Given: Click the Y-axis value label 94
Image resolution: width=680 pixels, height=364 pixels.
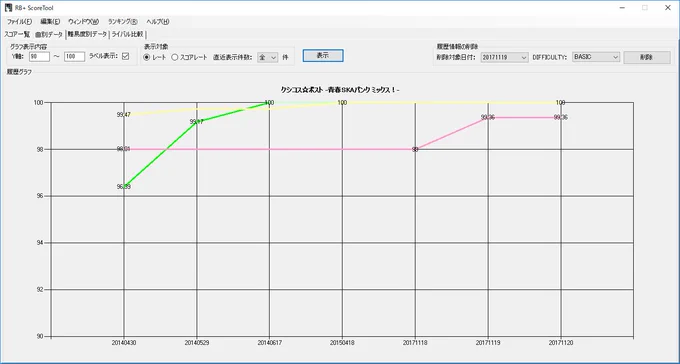Looking at the screenshot, I should [x=39, y=243].
